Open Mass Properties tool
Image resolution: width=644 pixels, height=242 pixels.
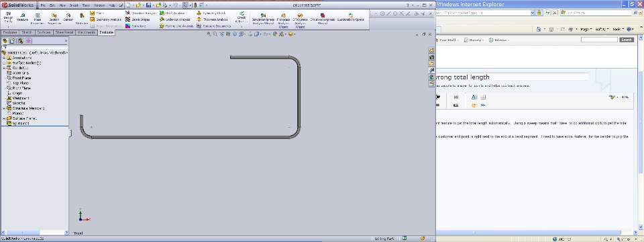[38, 18]
